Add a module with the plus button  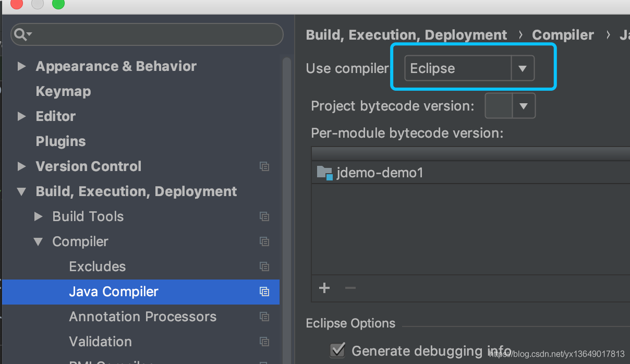(324, 288)
